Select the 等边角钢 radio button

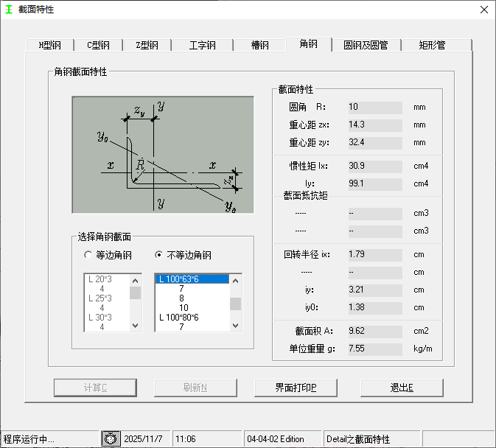(108, 255)
